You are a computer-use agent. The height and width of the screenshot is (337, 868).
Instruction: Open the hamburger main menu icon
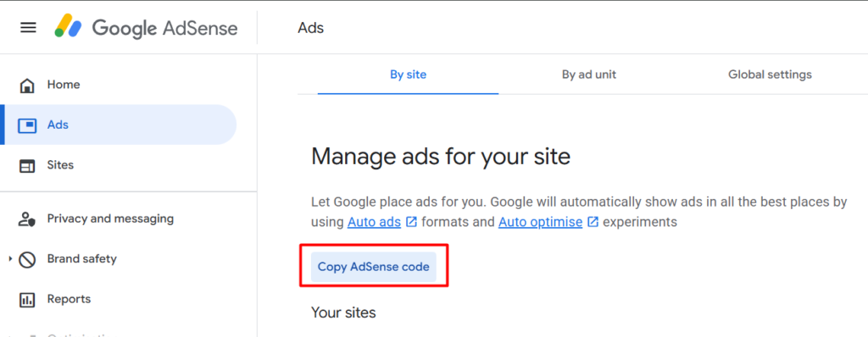pyautogui.click(x=28, y=28)
